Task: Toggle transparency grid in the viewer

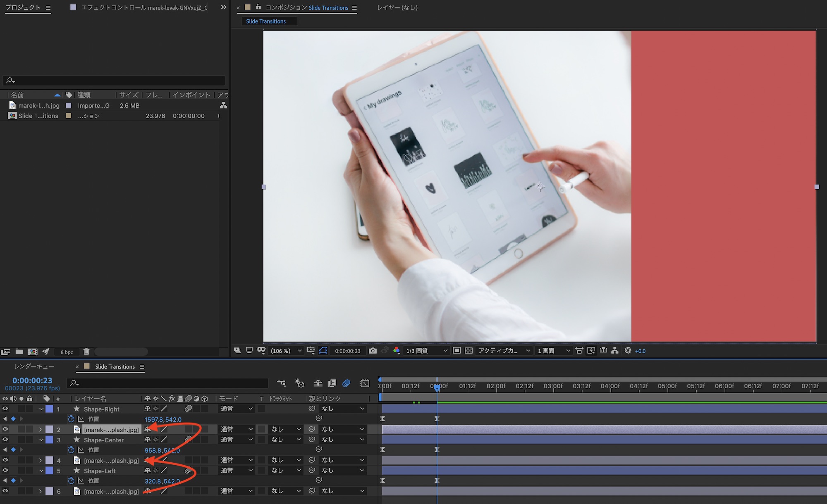Action: (468, 351)
